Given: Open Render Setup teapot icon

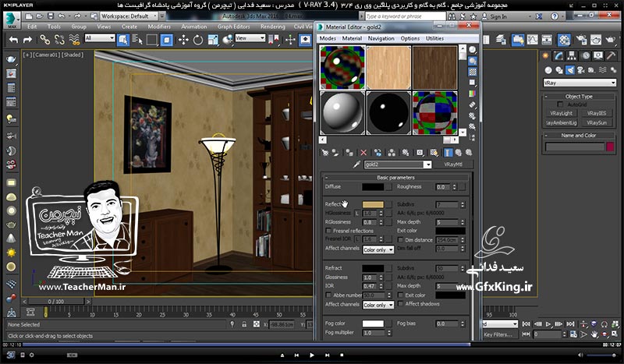Looking at the screenshot, I should [581, 40].
